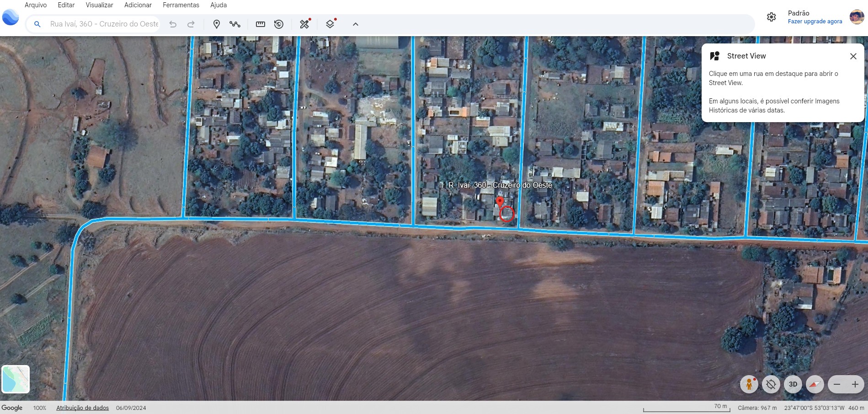Screen dimensions: 868x414
Task: Click the red location pin on the map
Action: pyautogui.click(x=500, y=202)
